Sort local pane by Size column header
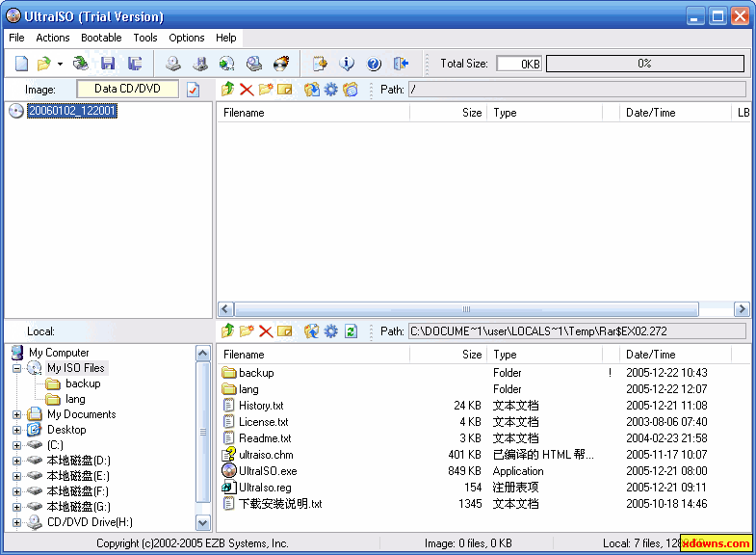Image resolution: width=756 pixels, height=555 pixels. pyautogui.click(x=448, y=355)
